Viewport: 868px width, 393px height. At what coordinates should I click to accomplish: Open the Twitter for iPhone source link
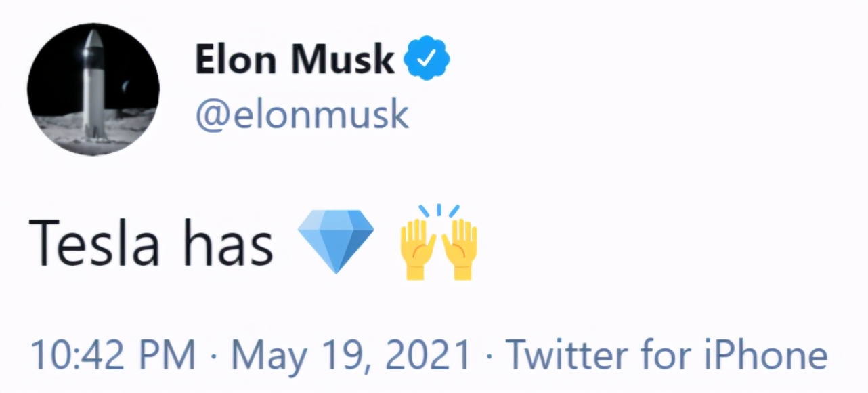[x=667, y=356]
